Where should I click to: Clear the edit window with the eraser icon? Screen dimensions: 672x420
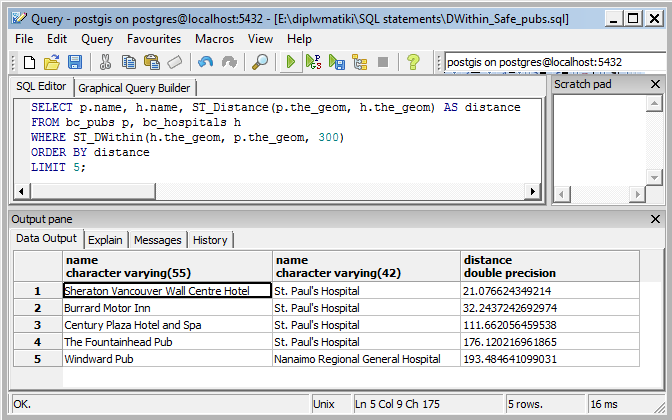[x=175, y=63]
